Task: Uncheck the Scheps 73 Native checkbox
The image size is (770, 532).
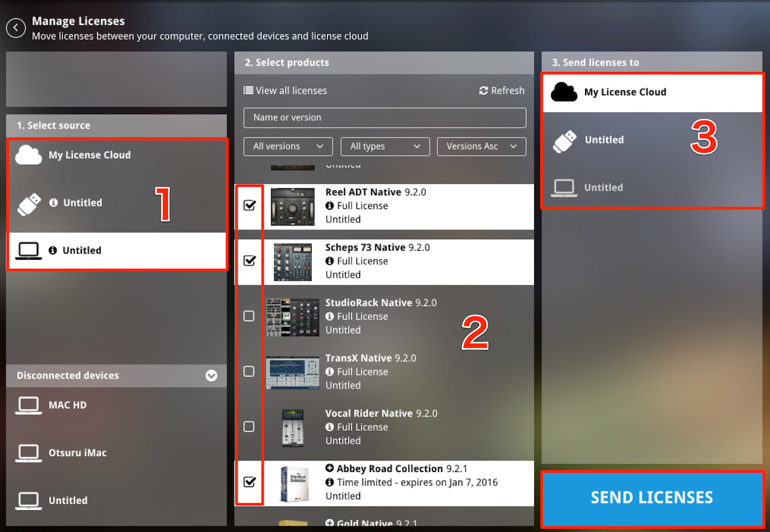Action: [249, 261]
